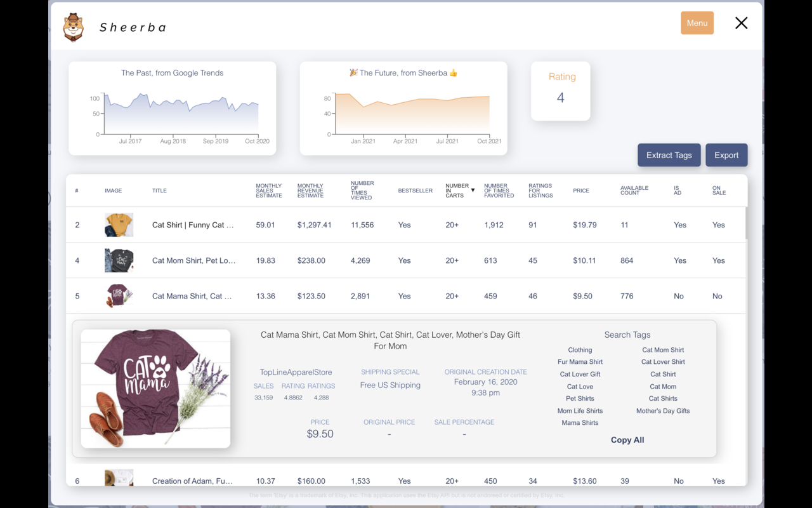Click the 4.8862 shop rating value
This screenshot has height=508, width=812.
[x=293, y=398]
